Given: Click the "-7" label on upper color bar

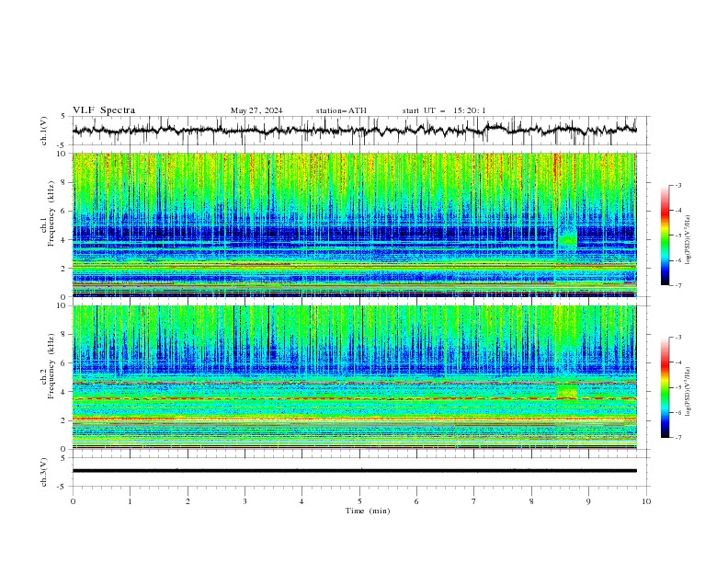Looking at the screenshot, I should point(678,285).
